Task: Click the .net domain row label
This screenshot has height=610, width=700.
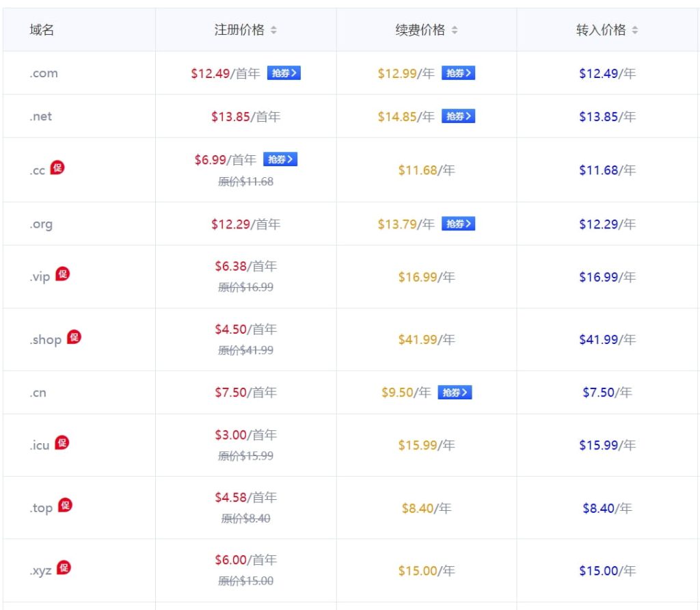Action: (41, 117)
